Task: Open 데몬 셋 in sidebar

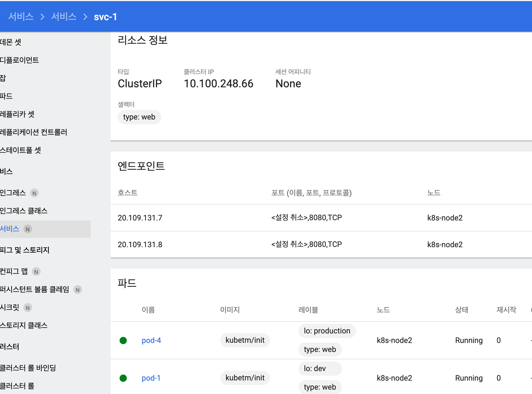Action: [x=11, y=42]
